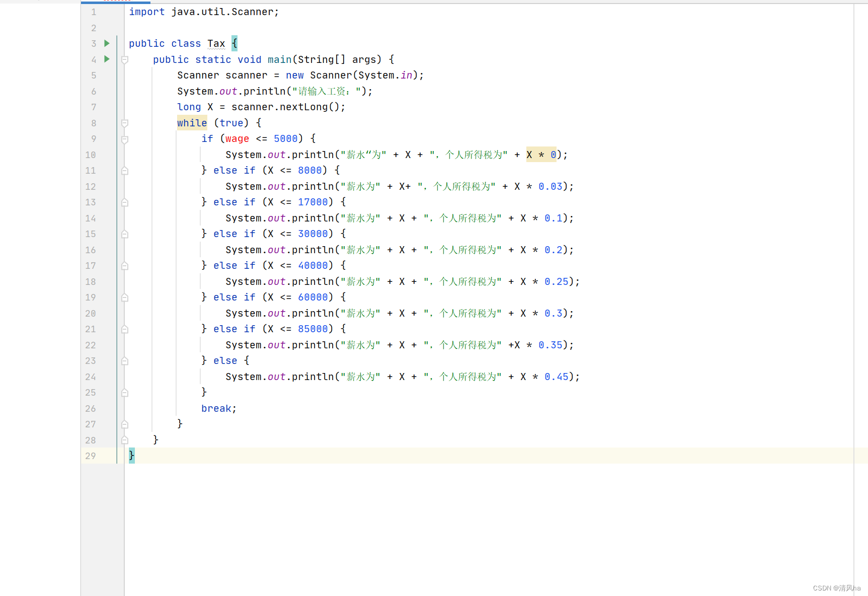
Task: Click line number 16 in the gutter
Action: point(91,250)
